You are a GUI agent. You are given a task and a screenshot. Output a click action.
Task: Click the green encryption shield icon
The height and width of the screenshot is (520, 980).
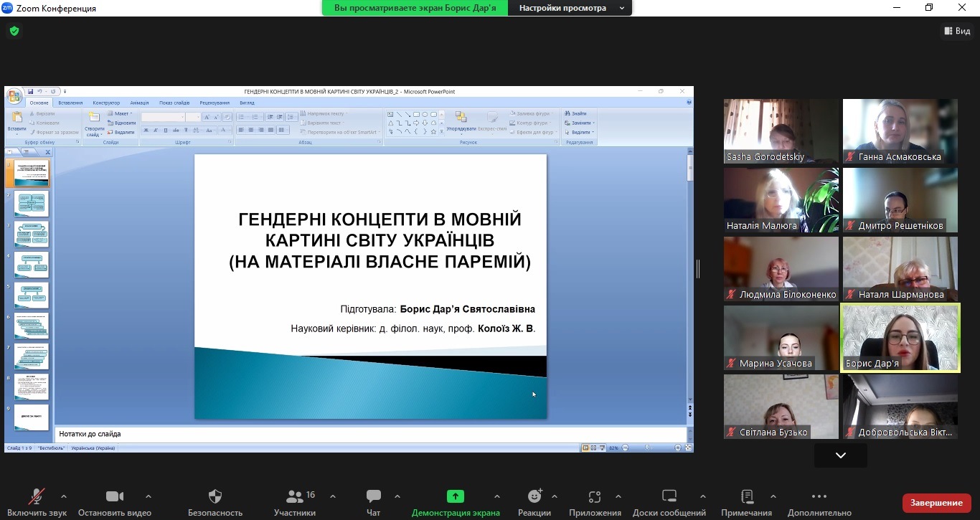[x=14, y=31]
